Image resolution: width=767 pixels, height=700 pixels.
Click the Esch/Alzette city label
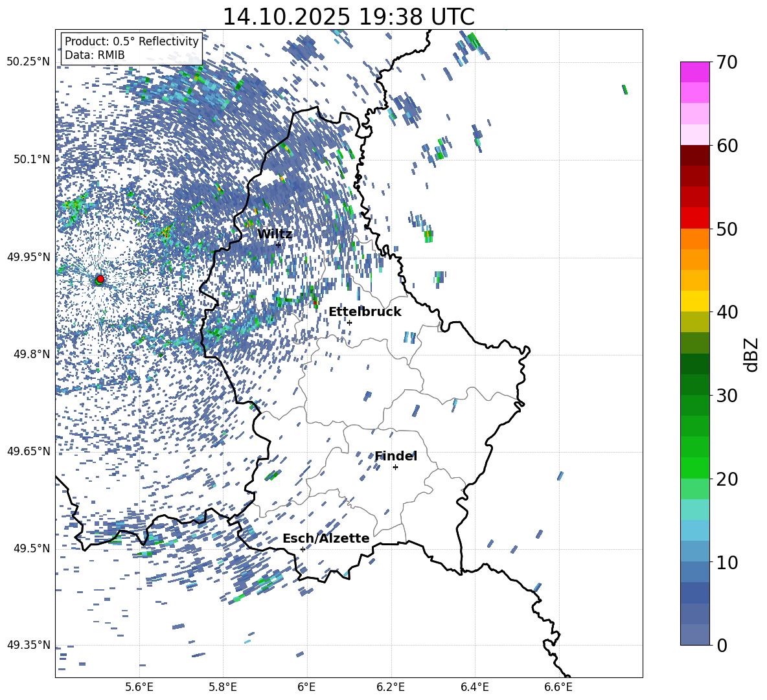(x=326, y=538)
